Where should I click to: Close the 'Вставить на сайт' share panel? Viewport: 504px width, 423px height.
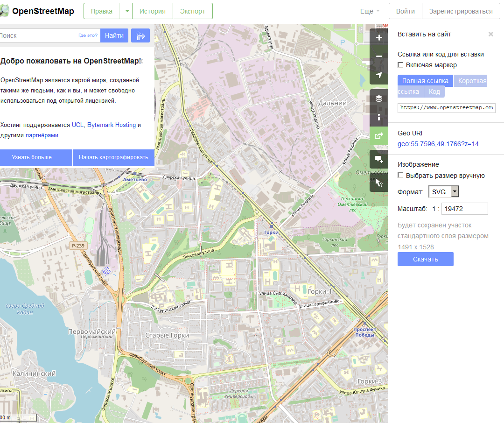click(491, 34)
